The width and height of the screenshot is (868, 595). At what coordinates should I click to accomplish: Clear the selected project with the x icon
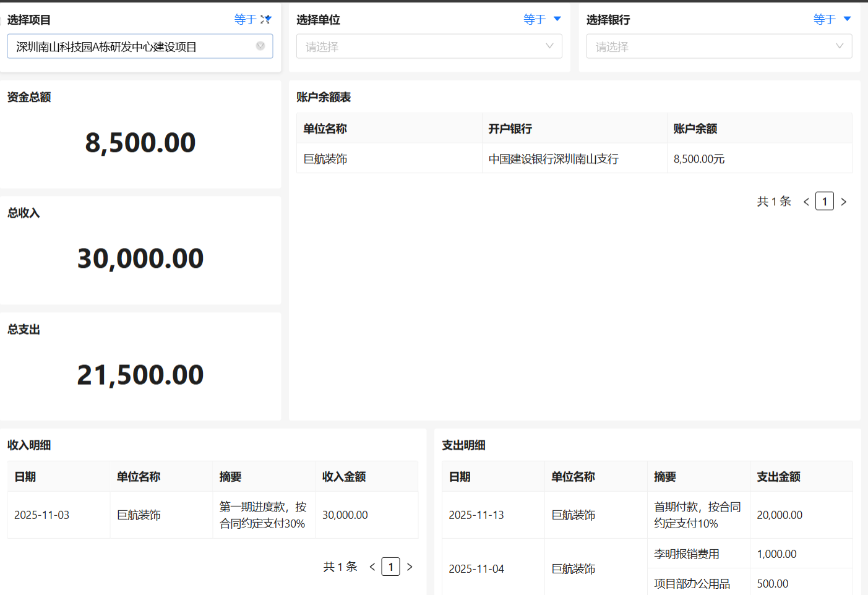[260, 46]
